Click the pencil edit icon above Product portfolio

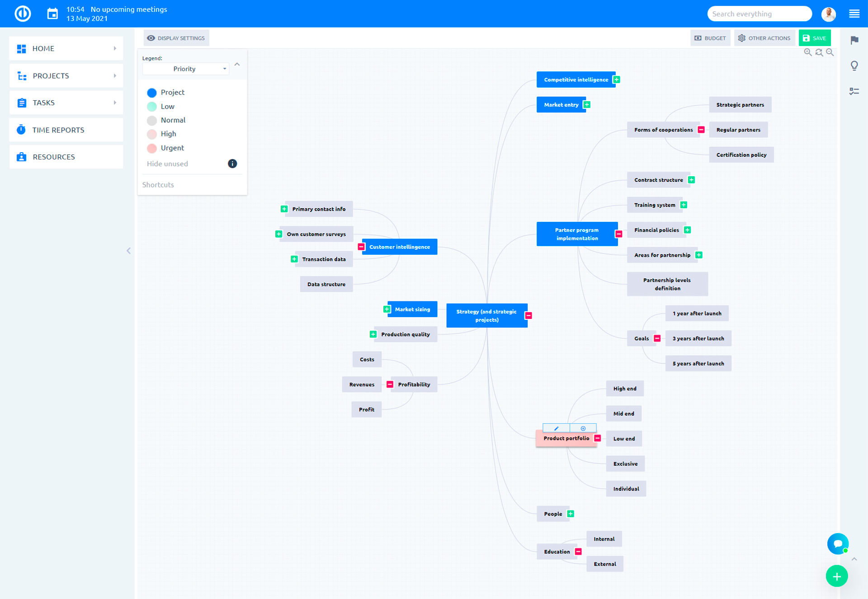tap(556, 428)
